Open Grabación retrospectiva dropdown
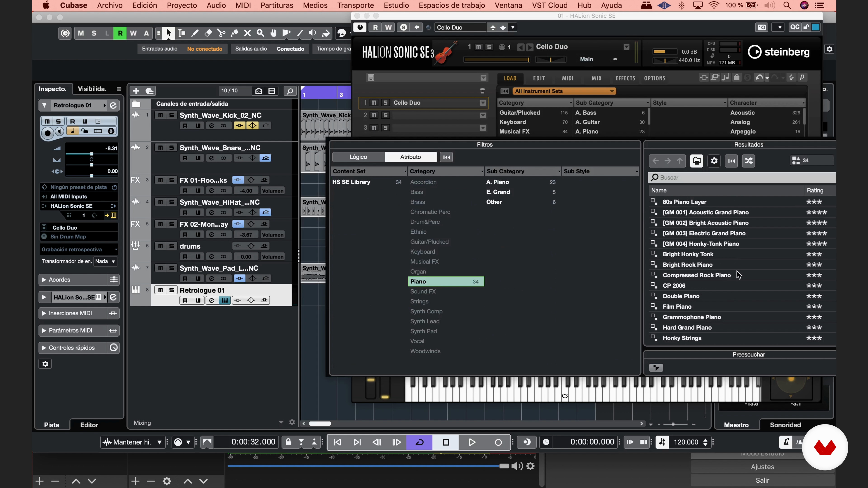 [79, 250]
